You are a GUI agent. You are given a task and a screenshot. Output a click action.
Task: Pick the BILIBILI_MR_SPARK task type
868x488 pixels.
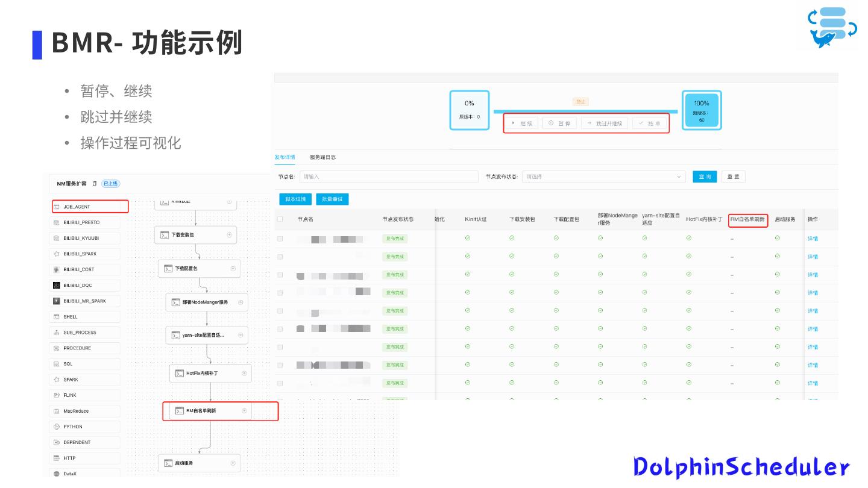[84, 301]
